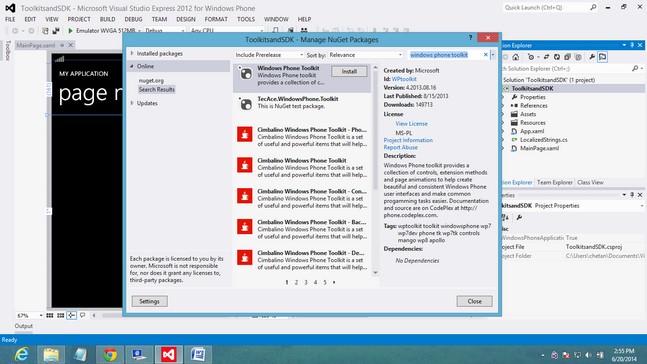Click the Properties panel wrench icon
Viewport: 647px width, 364px height.
519,217
